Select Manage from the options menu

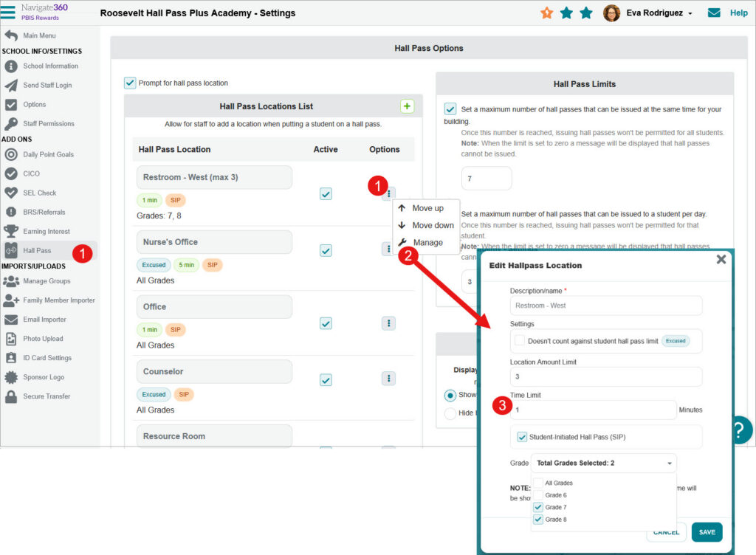point(427,242)
